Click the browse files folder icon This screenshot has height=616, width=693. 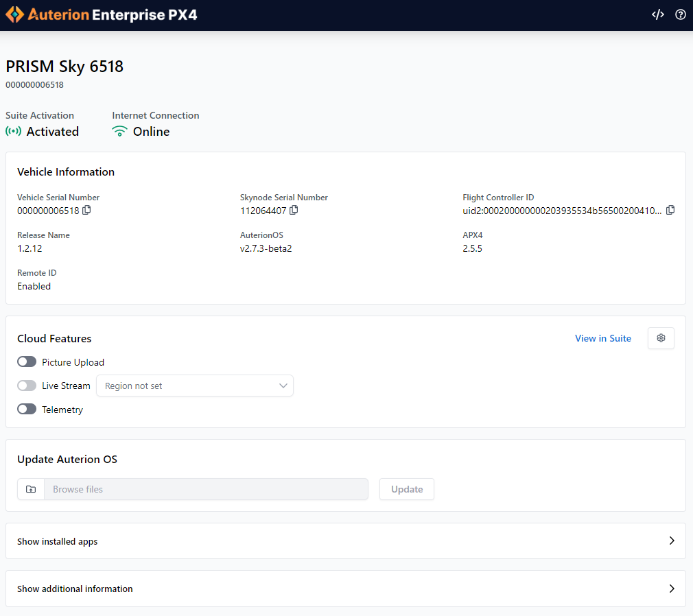(x=31, y=489)
